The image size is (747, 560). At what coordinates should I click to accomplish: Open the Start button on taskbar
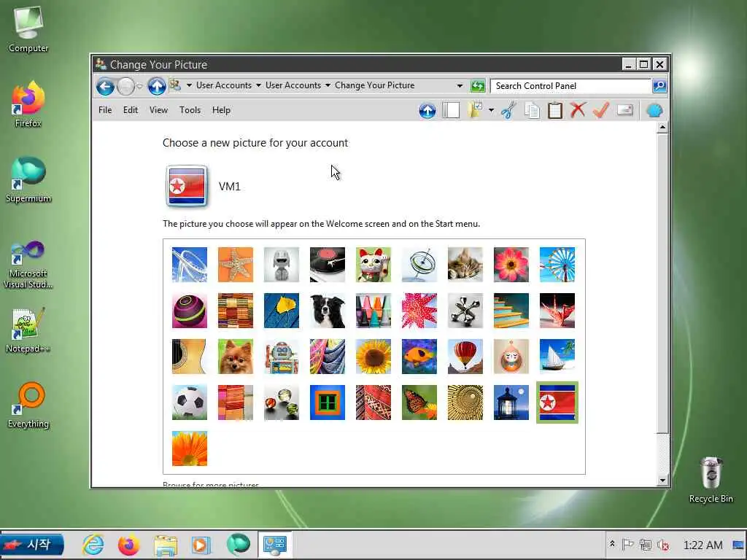32,545
